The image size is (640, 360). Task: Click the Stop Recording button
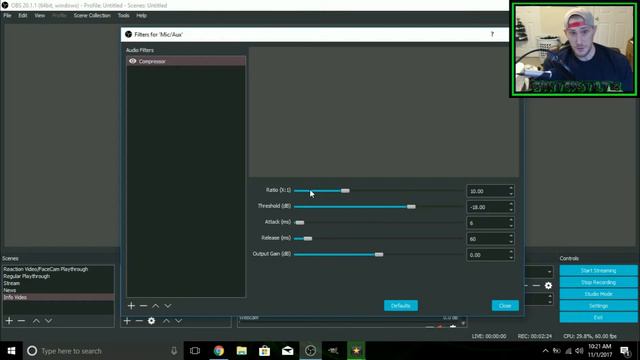(x=598, y=282)
